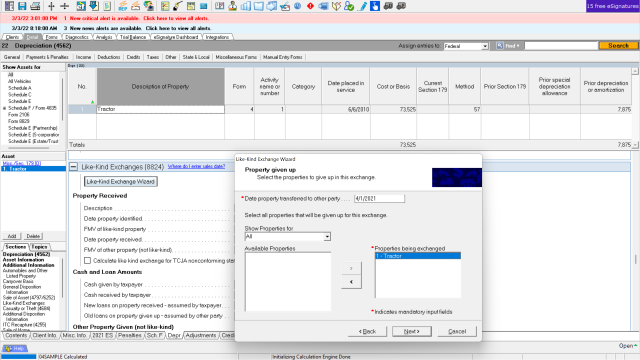Click the blue clock toolbar icon
Viewport: 640px width, 360px height.
coord(298,6)
